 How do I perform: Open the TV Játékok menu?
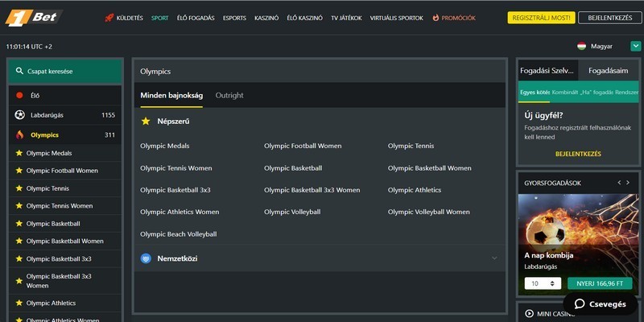pyautogui.click(x=347, y=18)
